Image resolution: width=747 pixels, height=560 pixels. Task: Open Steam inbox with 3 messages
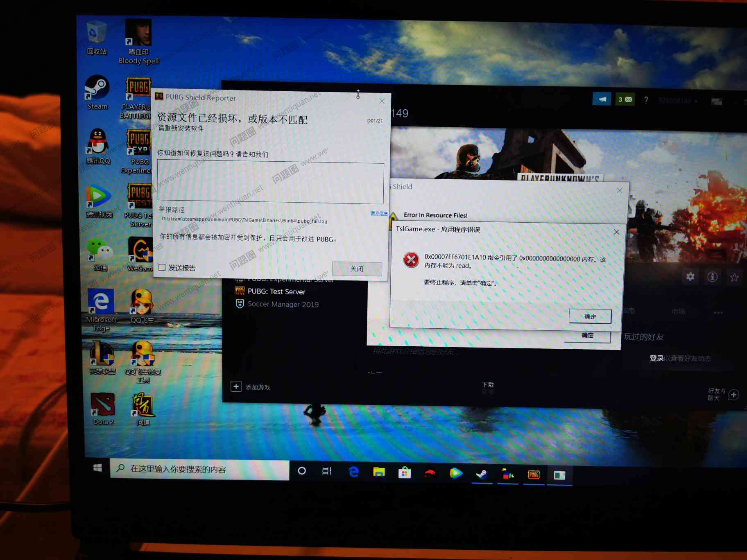625,99
